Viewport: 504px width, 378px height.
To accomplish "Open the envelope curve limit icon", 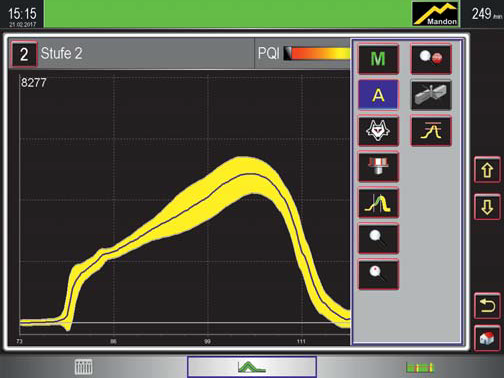I will coord(431,131).
